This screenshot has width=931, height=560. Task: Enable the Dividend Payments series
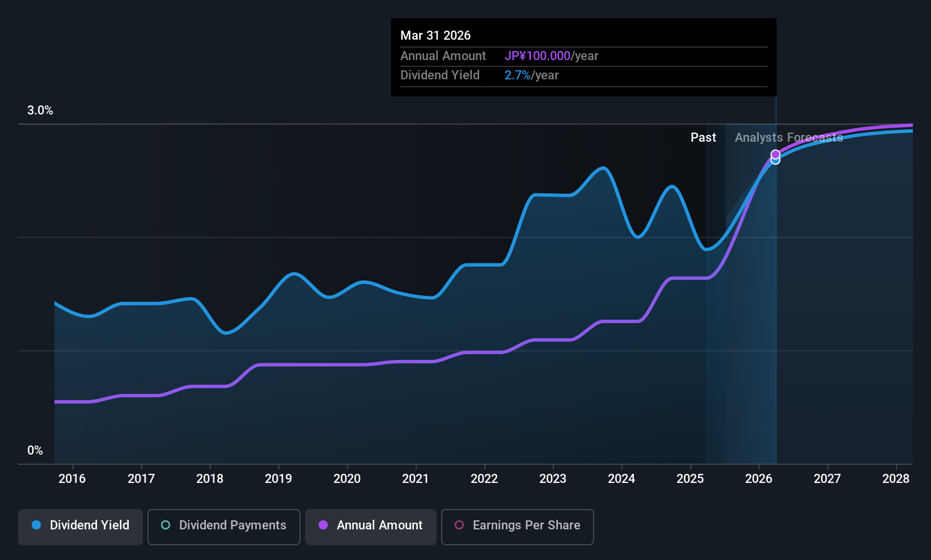(x=223, y=526)
